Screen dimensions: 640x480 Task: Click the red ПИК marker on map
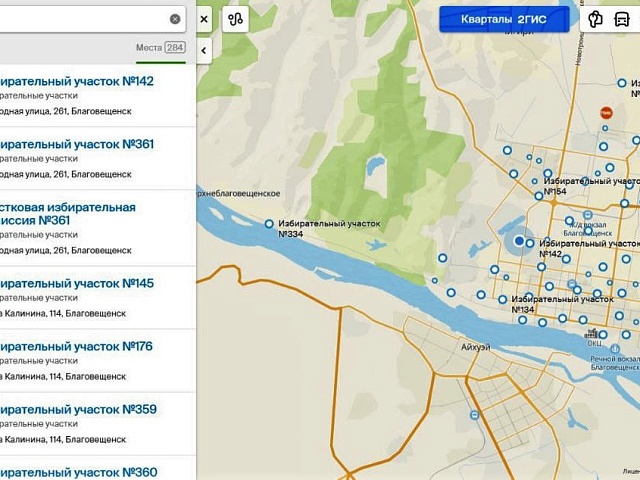point(605,114)
